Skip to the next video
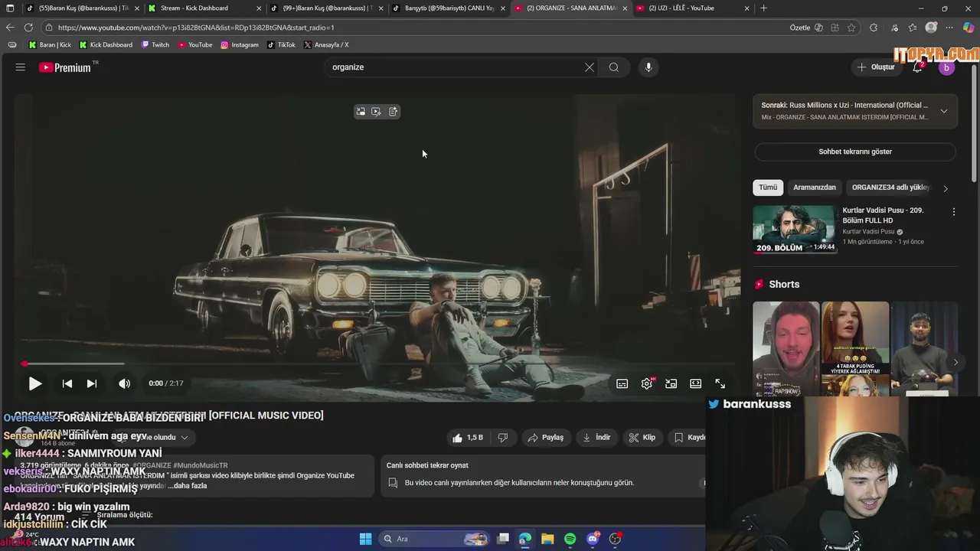Screen dimensions: 980x551 coord(92,383)
